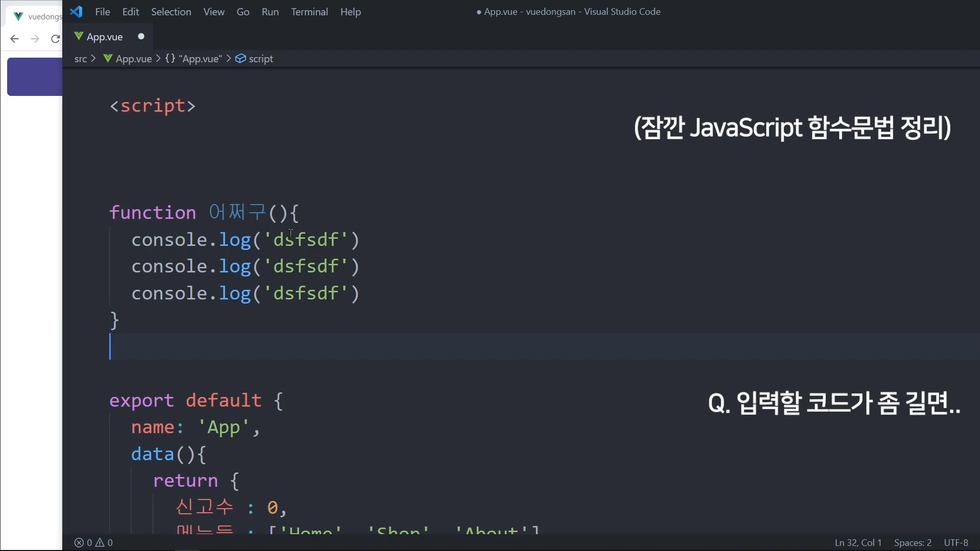
Task: Click Ln 32, Col 1 indicator
Action: click(x=858, y=542)
